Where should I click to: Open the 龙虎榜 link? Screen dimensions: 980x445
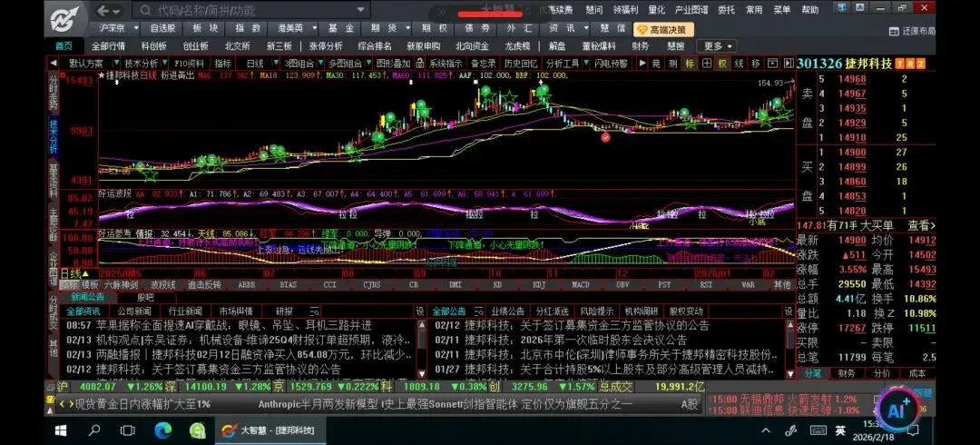point(517,46)
